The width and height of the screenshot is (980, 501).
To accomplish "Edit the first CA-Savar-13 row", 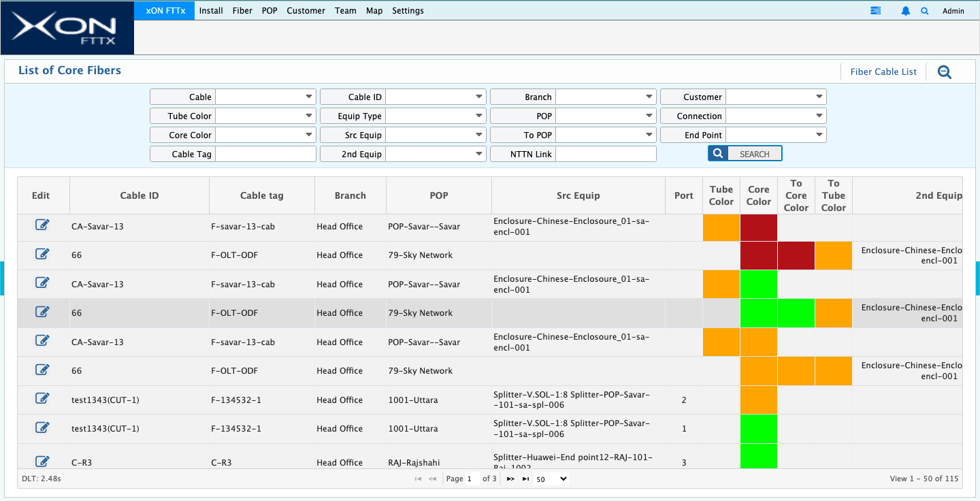I will (x=42, y=225).
